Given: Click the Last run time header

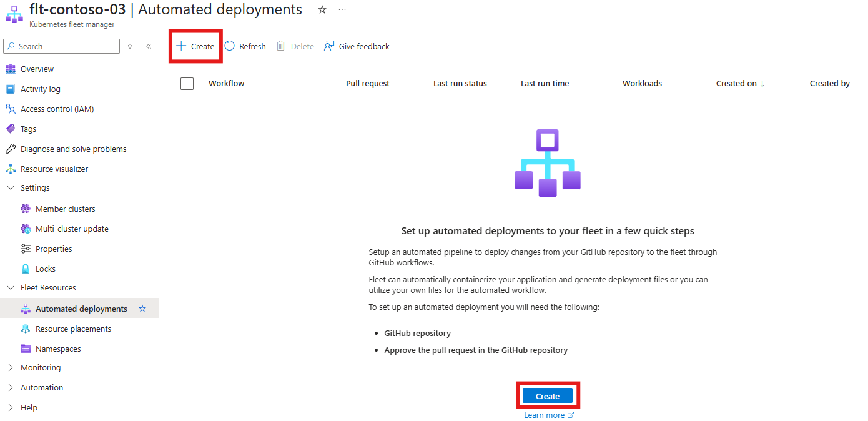Looking at the screenshot, I should pyautogui.click(x=545, y=83).
